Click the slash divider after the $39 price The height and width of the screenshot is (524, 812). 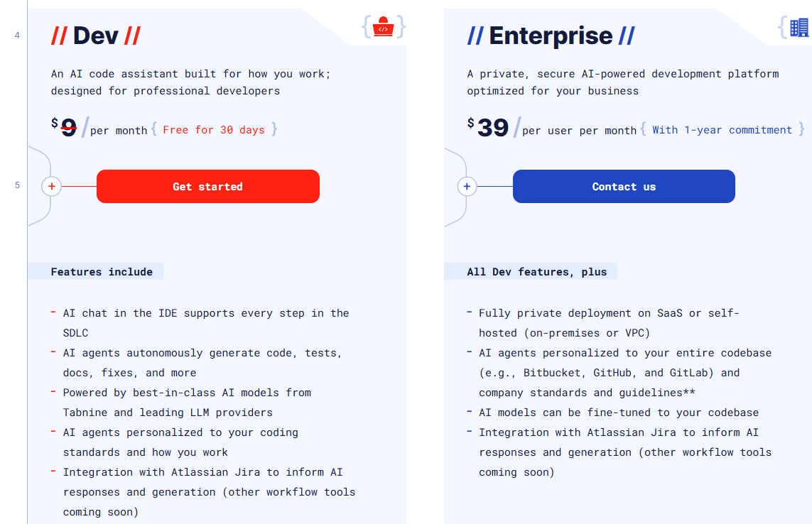coord(519,126)
